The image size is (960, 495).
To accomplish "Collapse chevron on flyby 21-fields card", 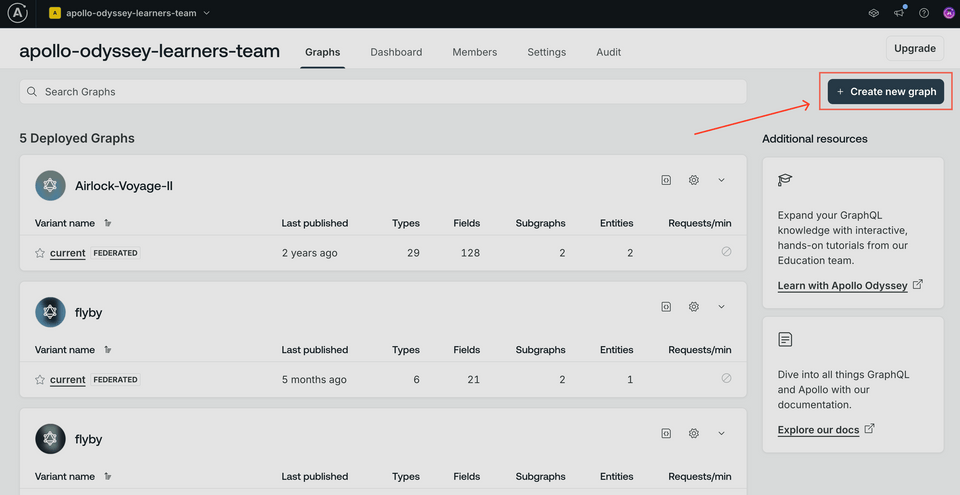I will pos(721,307).
